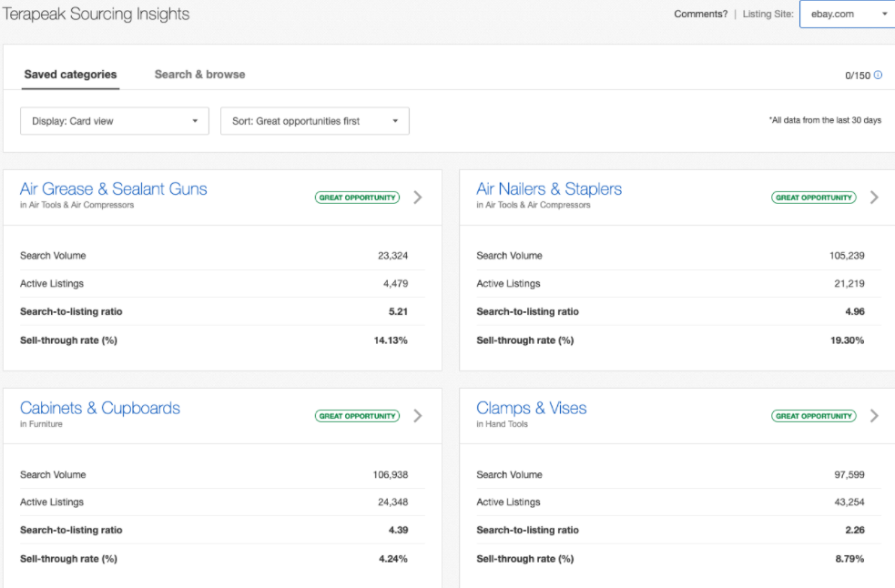Image resolution: width=895 pixels, height=588 pixels.
Task: Click the Terapeak Sourcing Insights heading
Action: pyautogui.click(x=96, y=14)
